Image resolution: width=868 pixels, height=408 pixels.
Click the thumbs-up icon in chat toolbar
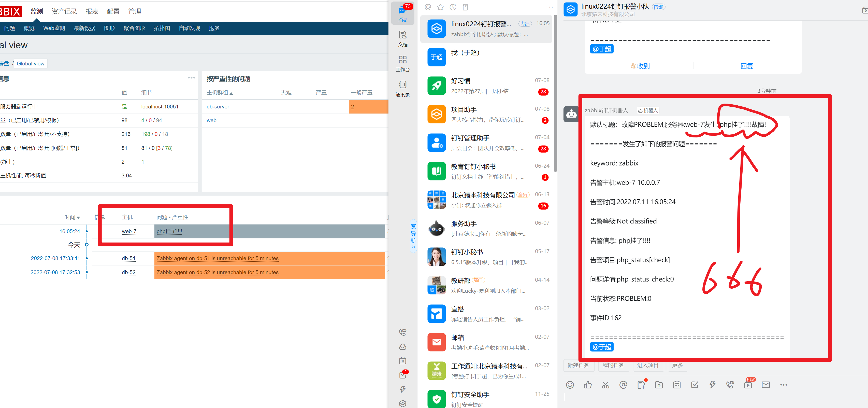click(x=588, y=385)
